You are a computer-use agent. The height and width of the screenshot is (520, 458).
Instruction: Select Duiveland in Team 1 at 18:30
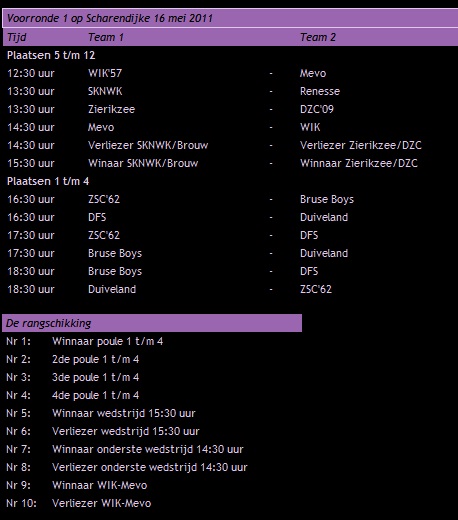(x=112, y=289)
